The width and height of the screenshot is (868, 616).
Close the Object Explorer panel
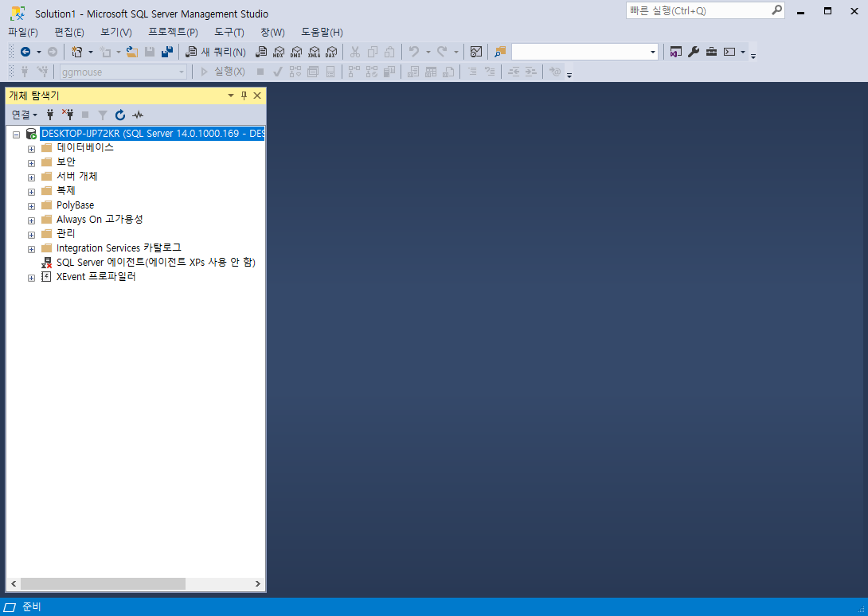257,96
